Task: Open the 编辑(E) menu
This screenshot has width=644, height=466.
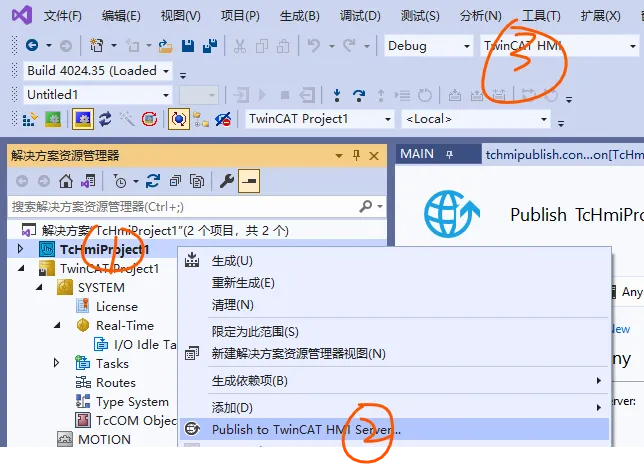Action: (x=121, y=16)
